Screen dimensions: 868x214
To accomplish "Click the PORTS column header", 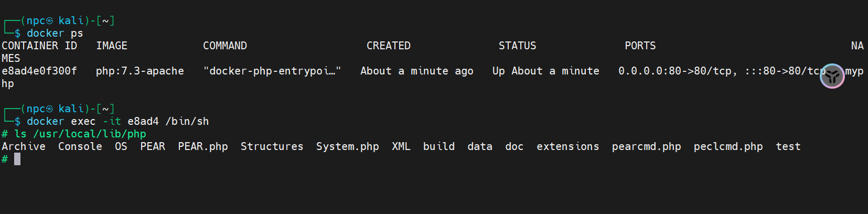I will coord(640,46).
